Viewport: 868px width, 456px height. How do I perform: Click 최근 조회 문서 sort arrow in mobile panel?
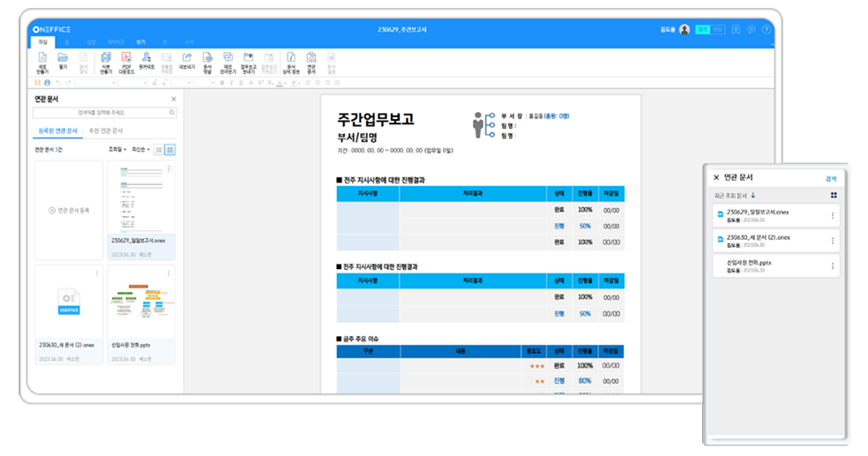pos(753,195)
